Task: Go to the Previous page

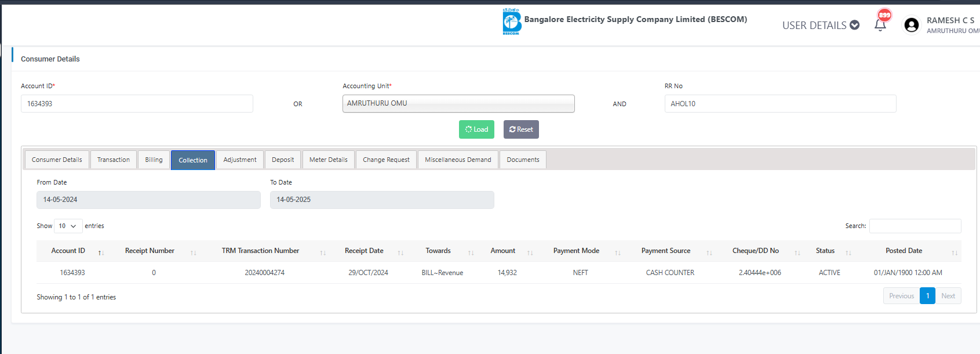Action: (901, 296)
